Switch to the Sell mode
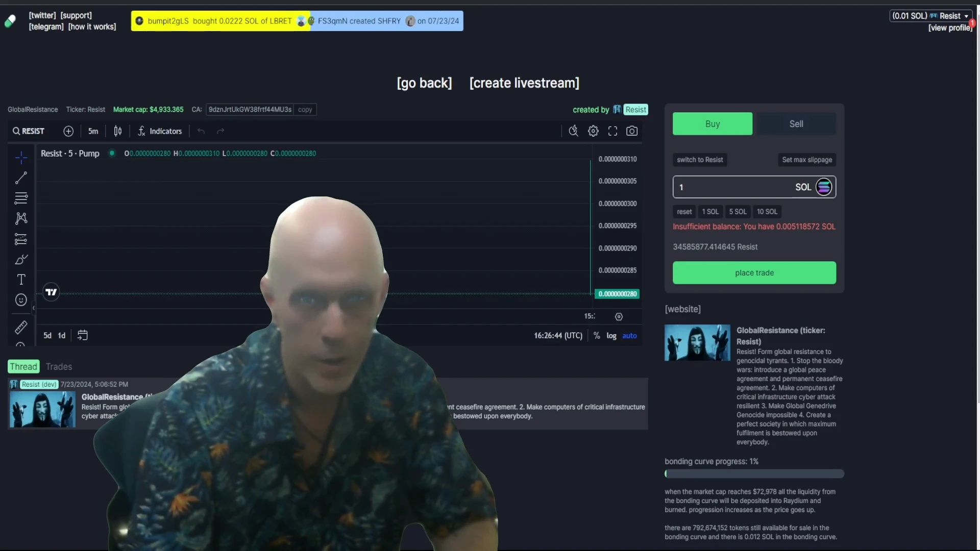The height and width of the screenshot is (551, 980). [796, 124]
